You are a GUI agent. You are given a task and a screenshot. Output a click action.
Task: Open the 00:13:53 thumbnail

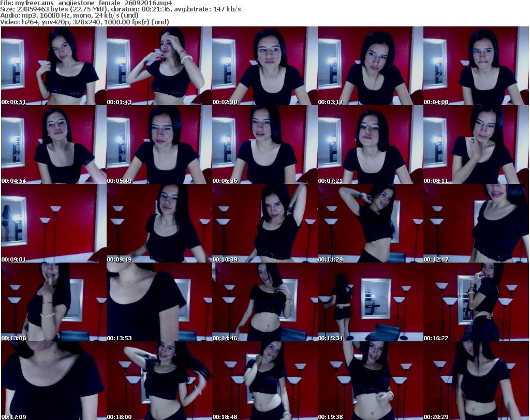tap(159, 302)
